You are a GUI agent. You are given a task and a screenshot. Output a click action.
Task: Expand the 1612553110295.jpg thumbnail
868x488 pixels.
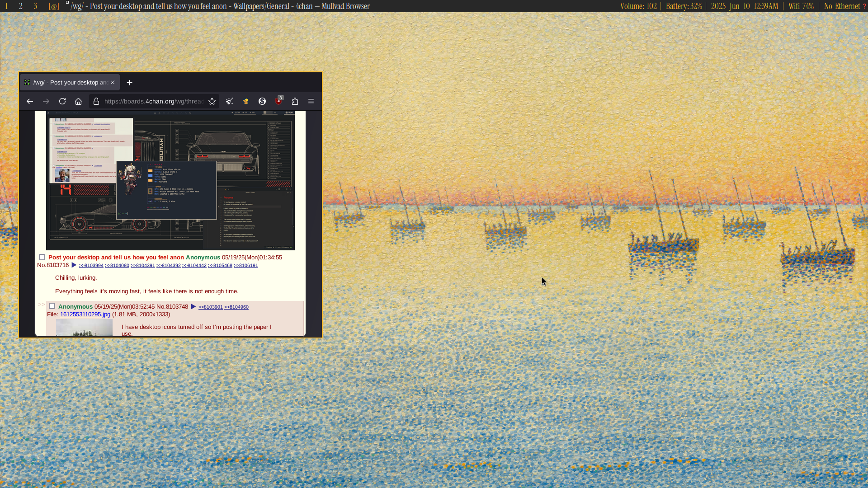pyautogui.click(x=84, y=328)
